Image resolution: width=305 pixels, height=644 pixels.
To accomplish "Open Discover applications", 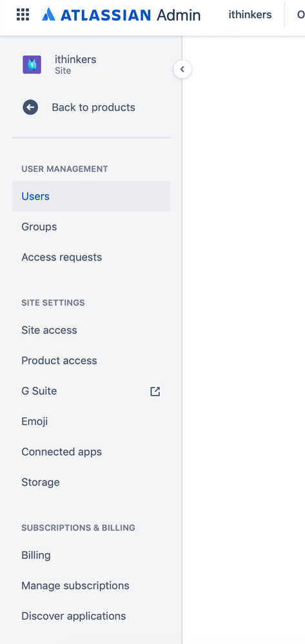I will click(x=92, y=616).
